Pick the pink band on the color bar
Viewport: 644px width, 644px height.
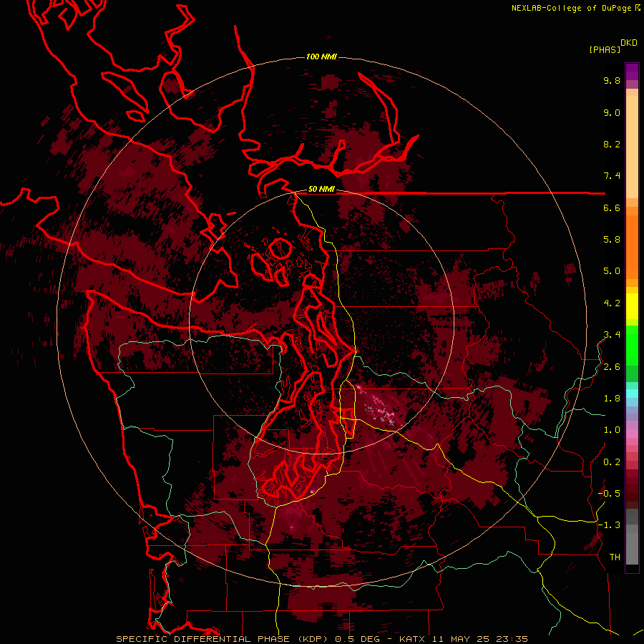coord(632,434)
